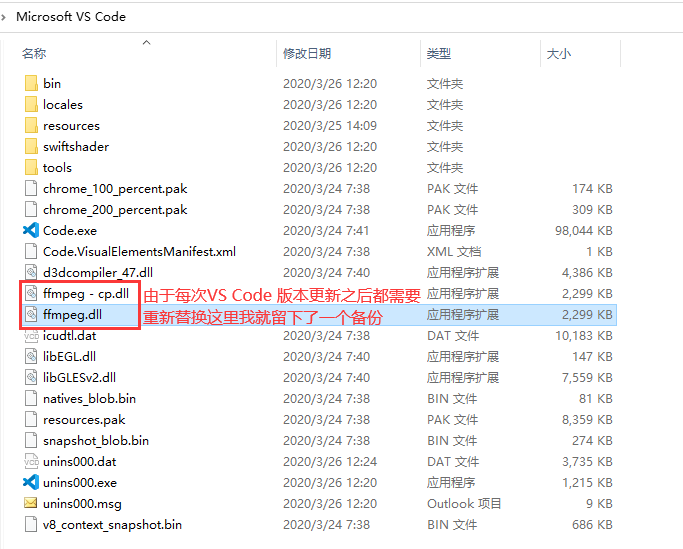Select the locales folder icon
Image resolution: width=683 pixels, height=549 pixels.
click(x=31, y=105)
